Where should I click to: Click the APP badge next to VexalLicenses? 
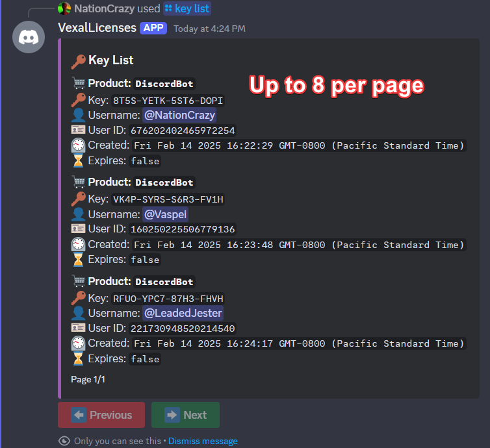tap(153, 28)
